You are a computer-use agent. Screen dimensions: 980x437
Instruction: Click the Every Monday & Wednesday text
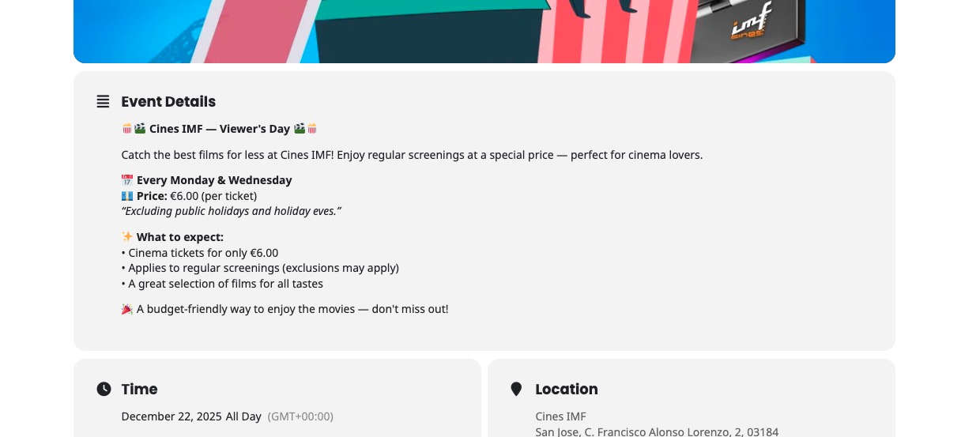(x=214, y=180)
